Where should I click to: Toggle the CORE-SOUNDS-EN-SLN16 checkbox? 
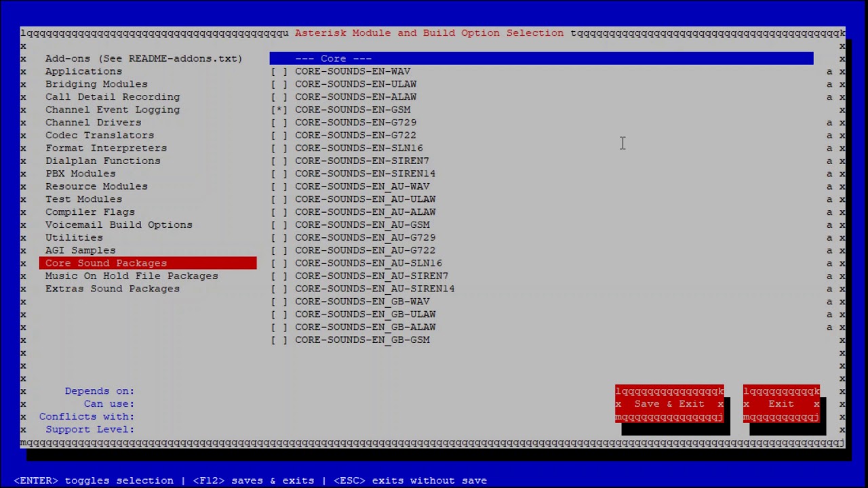point(279,148)
